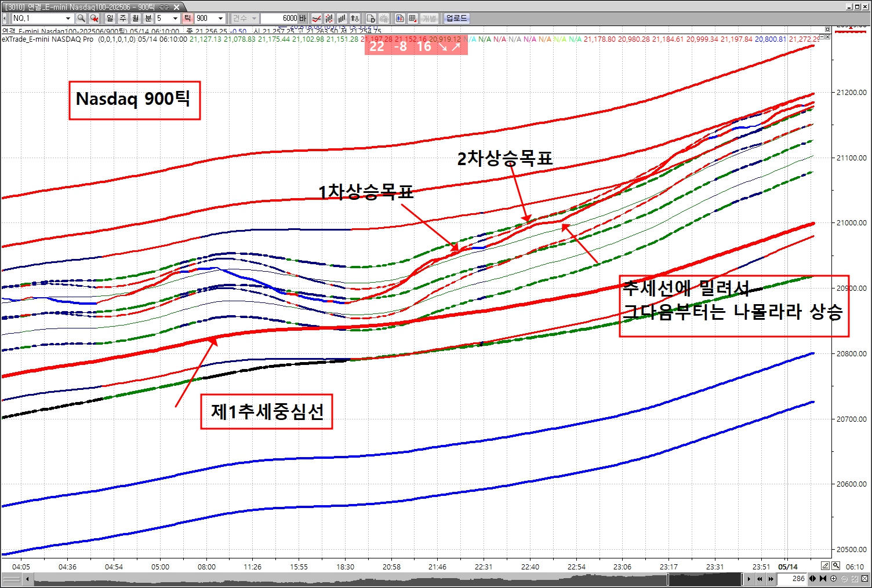The image size is (872, 588).
Task: Open the NQ.1 symbol dropdown
Action: [68, 19]
